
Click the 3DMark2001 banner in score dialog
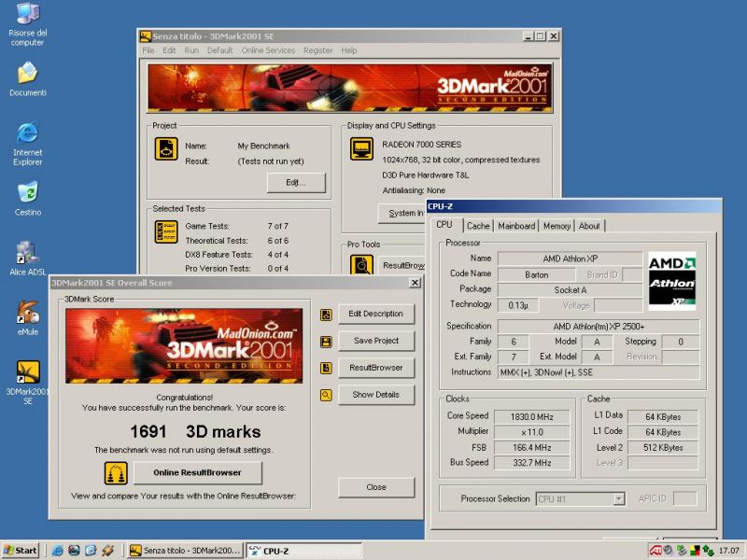click(x=184, y=345)
